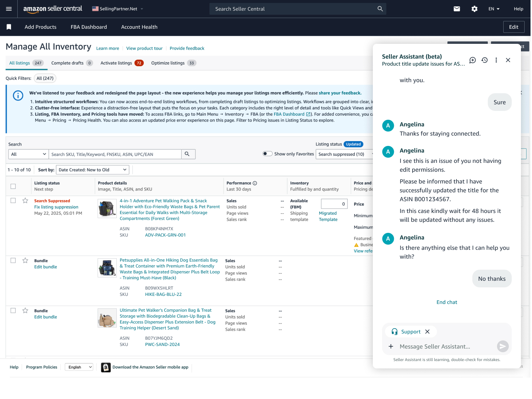The image size is (532, 399).
Task: Open the search scope All dropdown
Action: [28, 154]
